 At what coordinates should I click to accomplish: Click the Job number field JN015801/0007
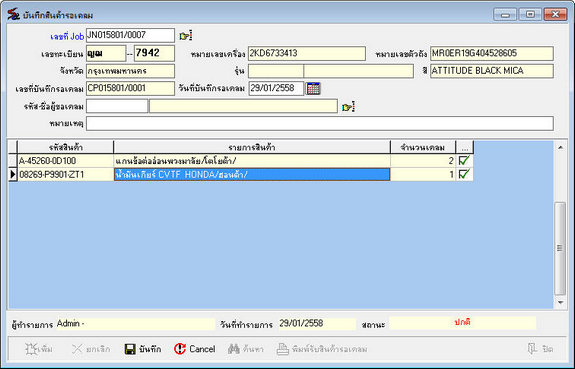pos(130,36)
